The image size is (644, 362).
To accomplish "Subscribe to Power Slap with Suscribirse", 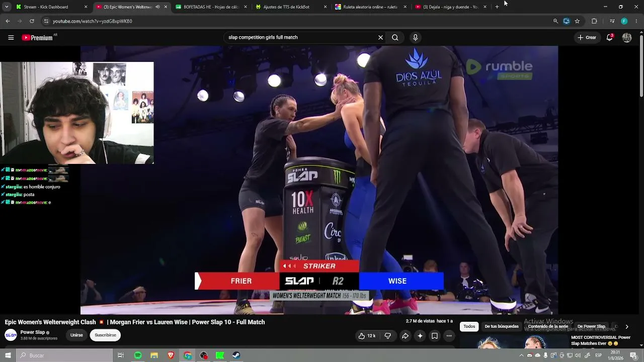I will coord(105,335).
